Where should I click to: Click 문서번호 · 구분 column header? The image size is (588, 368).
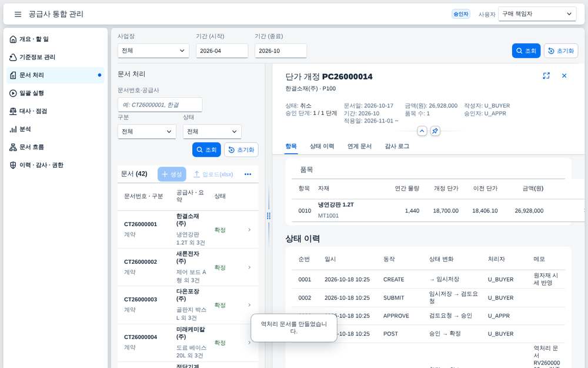coord(143,196)
